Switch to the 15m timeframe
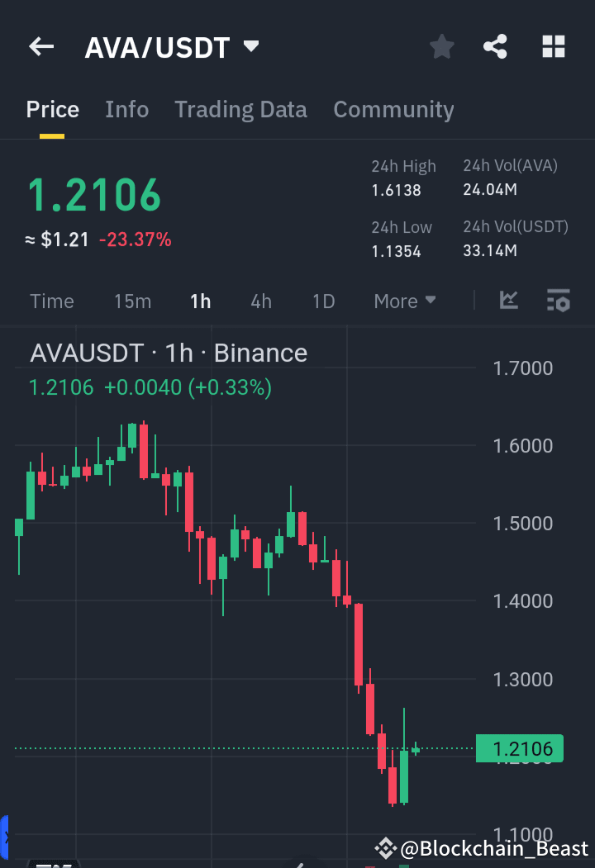This screenshot has width=595, height=868. coord(132,301)
